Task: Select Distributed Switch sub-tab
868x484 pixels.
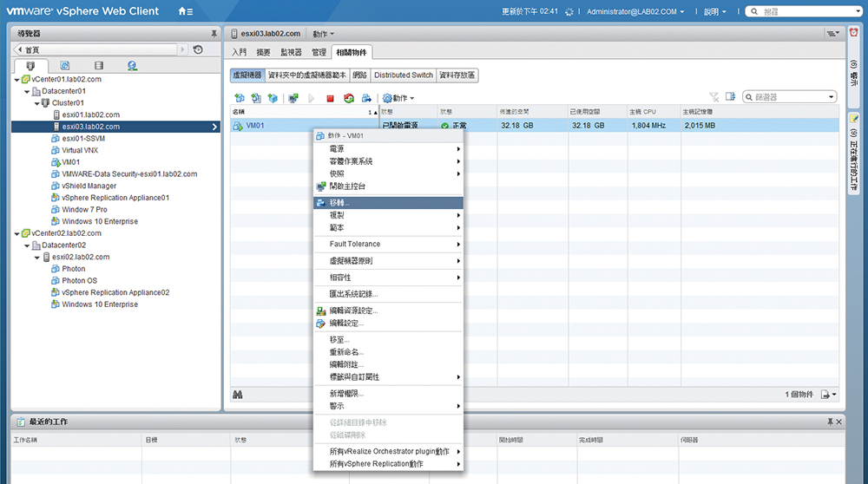Action: click(404, 75)
